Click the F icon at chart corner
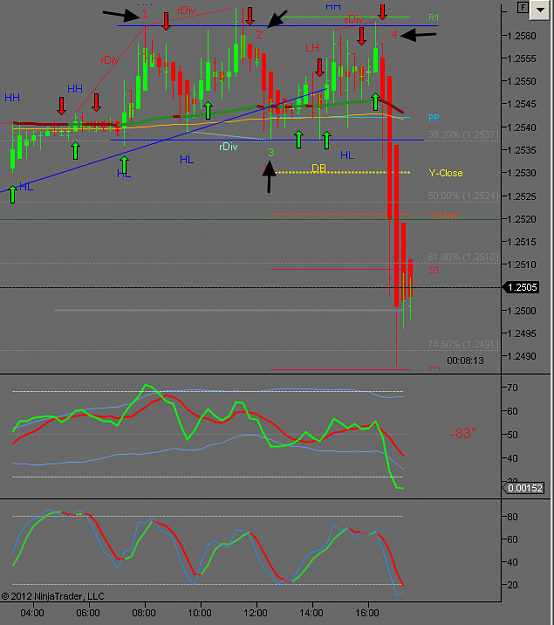This screenshot has height=625, width=554. (522, 8)
